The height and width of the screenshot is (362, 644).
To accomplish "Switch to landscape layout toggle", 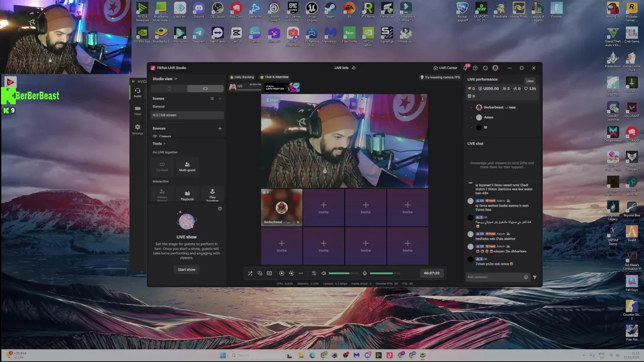I will (x=205, y=88).
